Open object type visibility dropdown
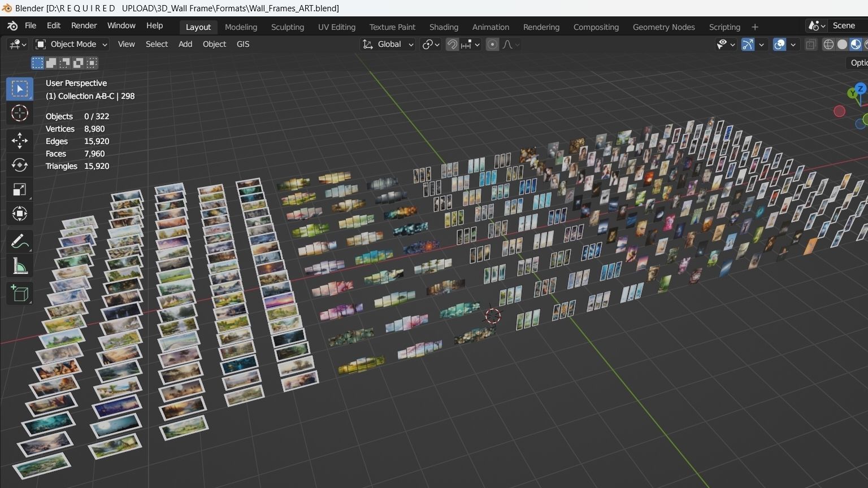The height and width of the screenshot is (488, 868). click(726, 45)
